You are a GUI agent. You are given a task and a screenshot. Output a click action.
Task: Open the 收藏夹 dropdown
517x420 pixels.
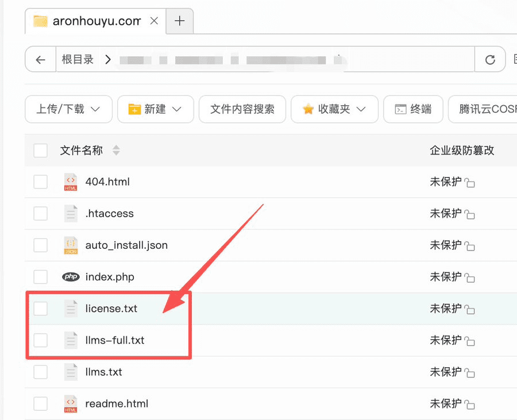pos(334,109)
